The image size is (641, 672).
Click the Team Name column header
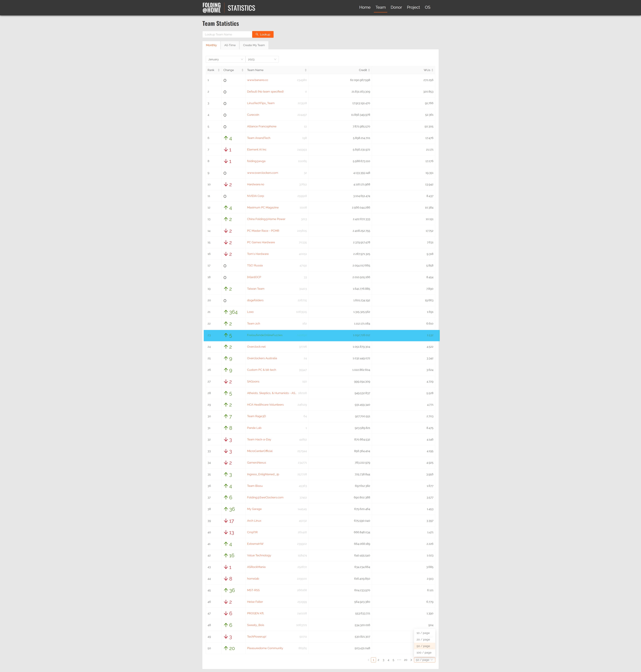pyautogui.click(x=277, y=70)
